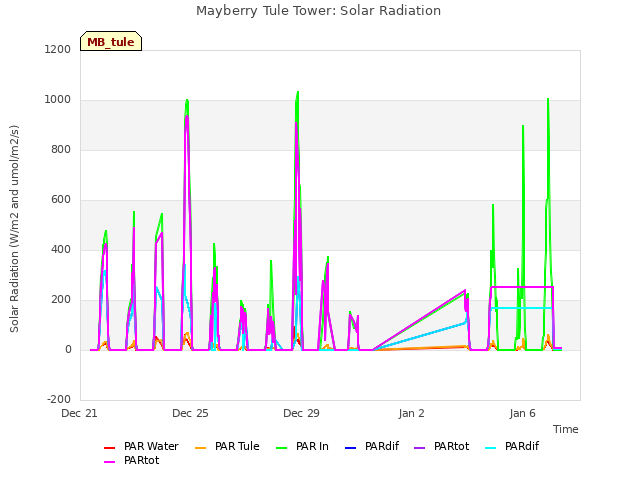
Task: Click the 800 y-axis tick label
Action: pyautogui.click(x=61, y=149)
